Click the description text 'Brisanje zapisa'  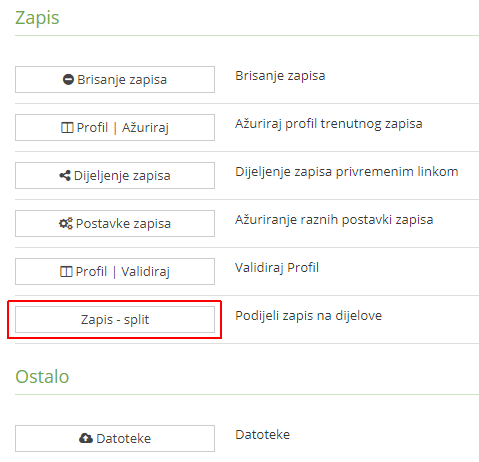280,76
